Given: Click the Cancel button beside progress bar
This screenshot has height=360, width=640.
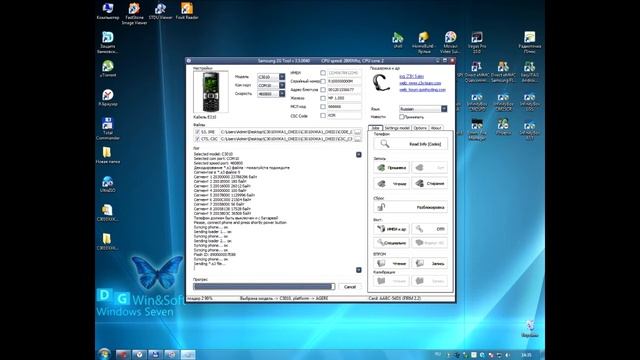Looking at the screenshot, I should 350,287.
